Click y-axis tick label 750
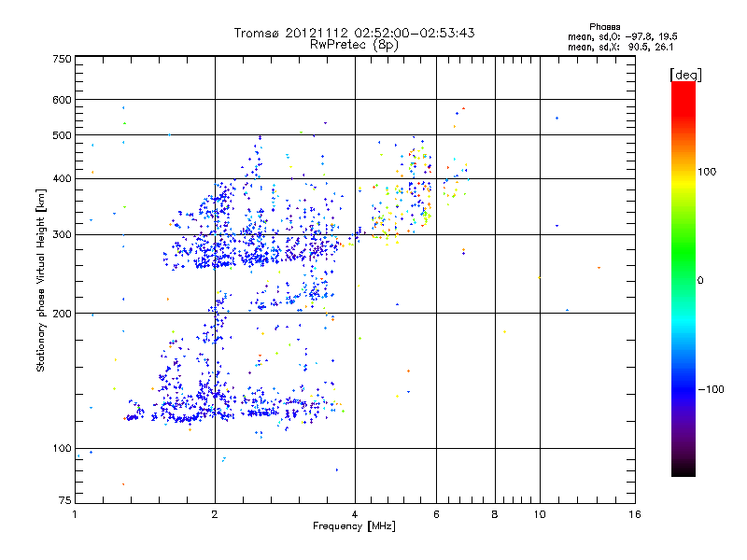The width and height of the screenshot is (747, 560). pos(62,59)
